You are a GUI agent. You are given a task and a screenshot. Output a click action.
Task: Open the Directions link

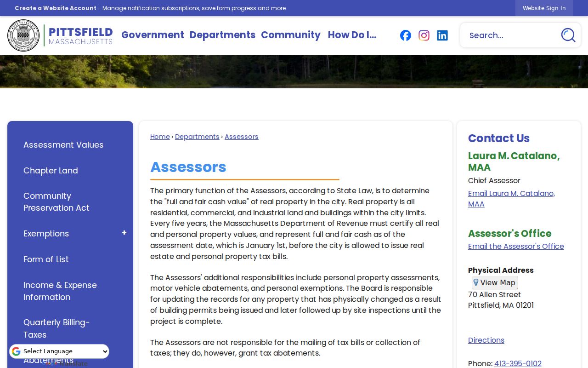[486, 340]
